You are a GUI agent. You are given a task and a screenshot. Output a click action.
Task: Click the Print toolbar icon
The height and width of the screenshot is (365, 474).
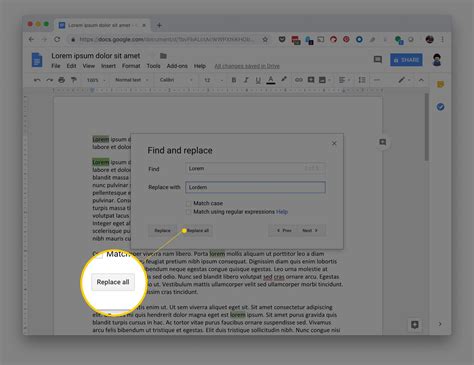coord(61,80)
